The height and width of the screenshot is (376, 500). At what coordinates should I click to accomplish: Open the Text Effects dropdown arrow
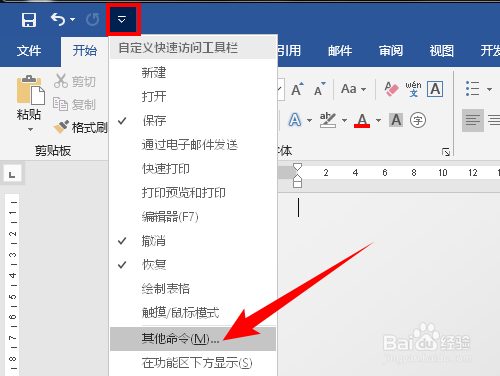310,120
